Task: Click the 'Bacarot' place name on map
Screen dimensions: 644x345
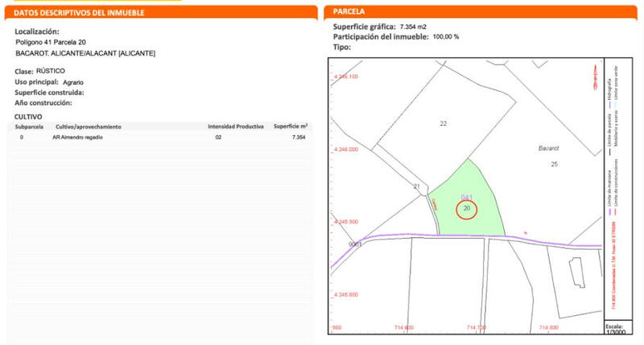Action: pos(549,149)
